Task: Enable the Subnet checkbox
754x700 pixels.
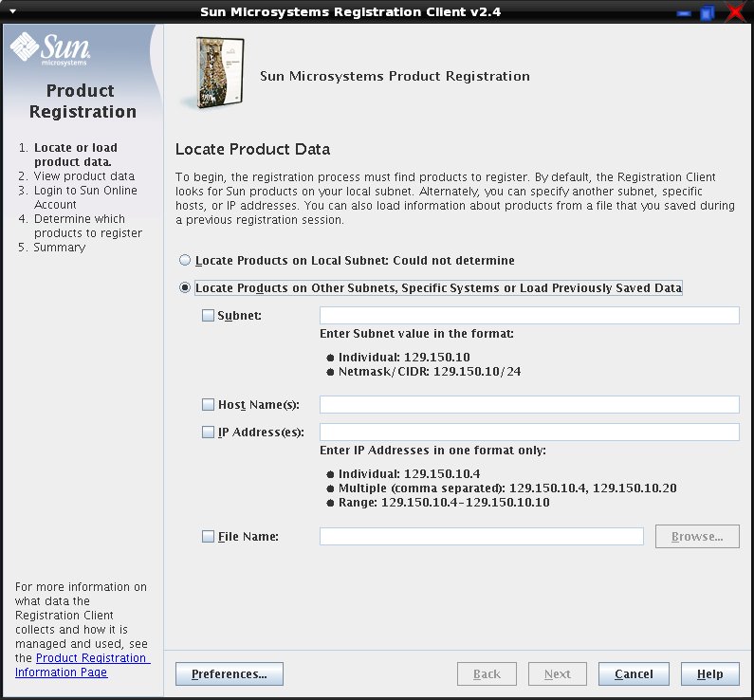Action: 208,316
